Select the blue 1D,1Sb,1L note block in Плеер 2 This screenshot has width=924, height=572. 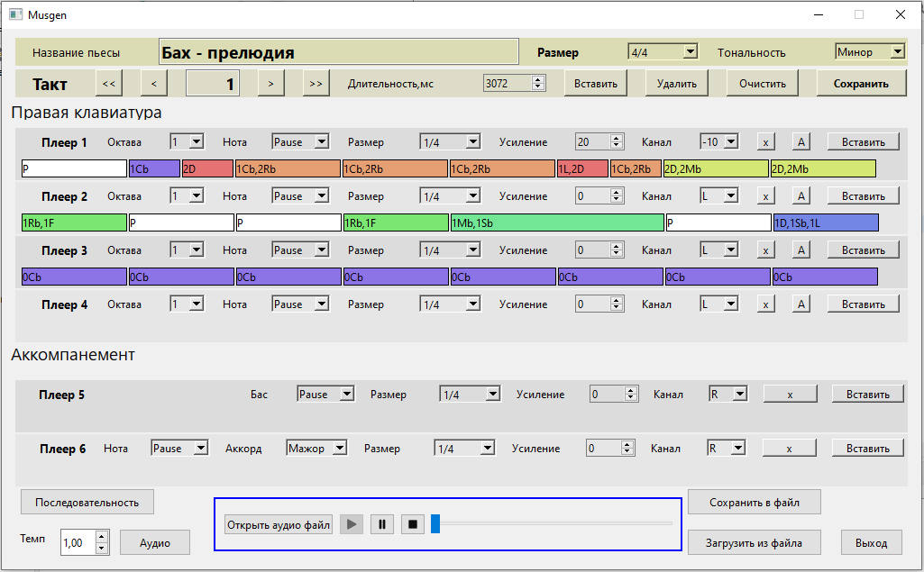[826, 223]
